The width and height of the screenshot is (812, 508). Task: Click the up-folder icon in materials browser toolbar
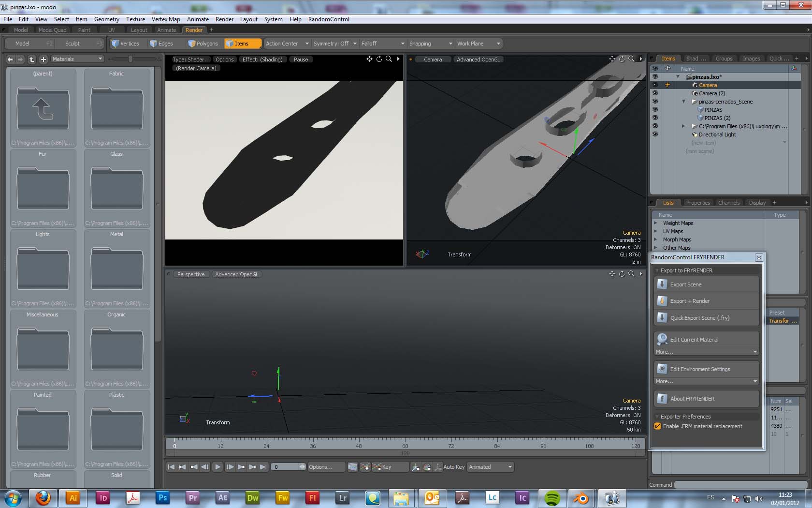31,59
